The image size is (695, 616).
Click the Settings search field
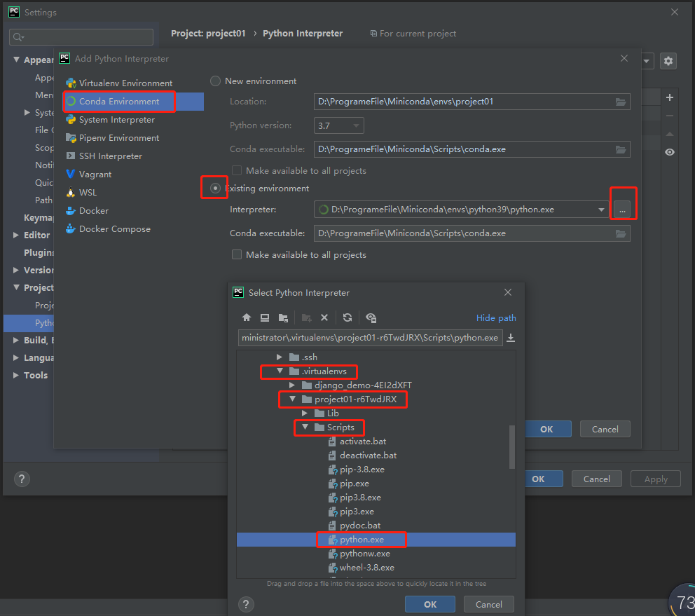[x=81, y=37]
